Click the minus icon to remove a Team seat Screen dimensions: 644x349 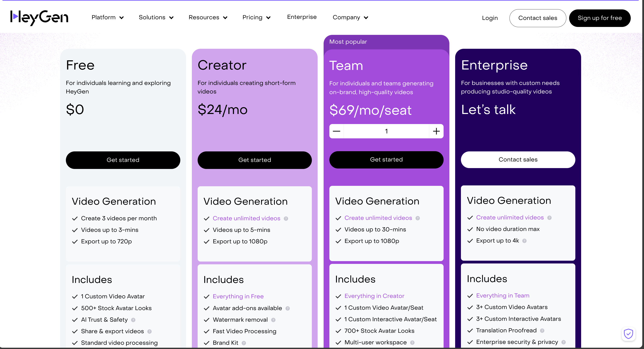pyautogui.click(x=336, y=131)
